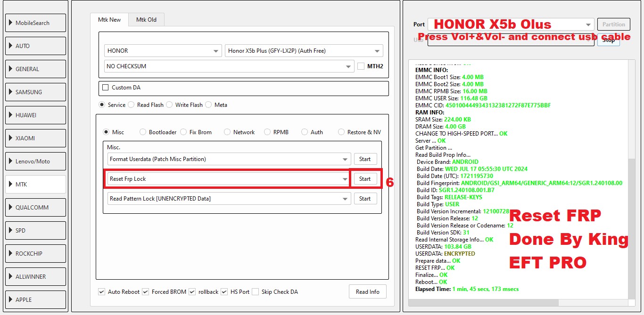The height and width of the screenshot is (315, 644).
Task: Open the SPD sidebar section
Action: coord(36,231)
